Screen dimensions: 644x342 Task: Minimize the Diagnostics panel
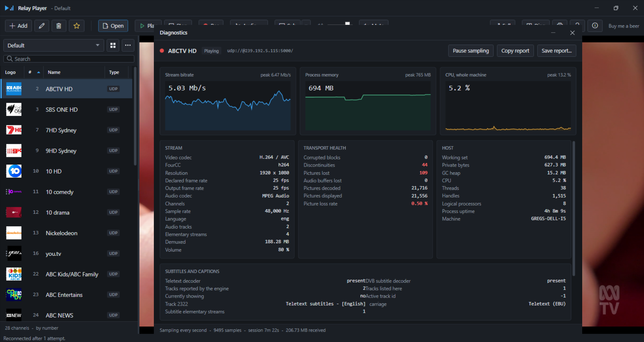(x=553, y=33)
